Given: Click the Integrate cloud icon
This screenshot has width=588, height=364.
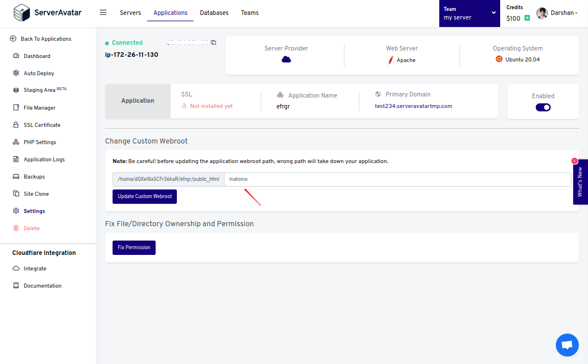Looking at the screenshot, I should pos(16,269).
